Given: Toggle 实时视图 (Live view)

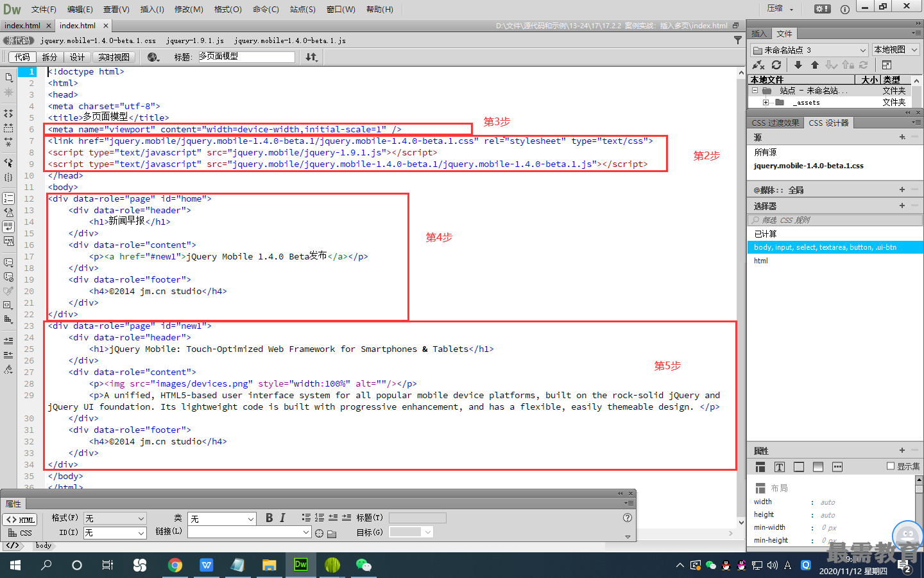Looking at the screenshot, I should [114, 57].
